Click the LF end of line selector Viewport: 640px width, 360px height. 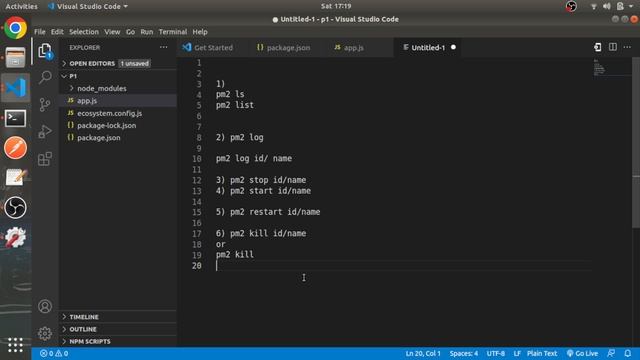(x=517, y=353)
